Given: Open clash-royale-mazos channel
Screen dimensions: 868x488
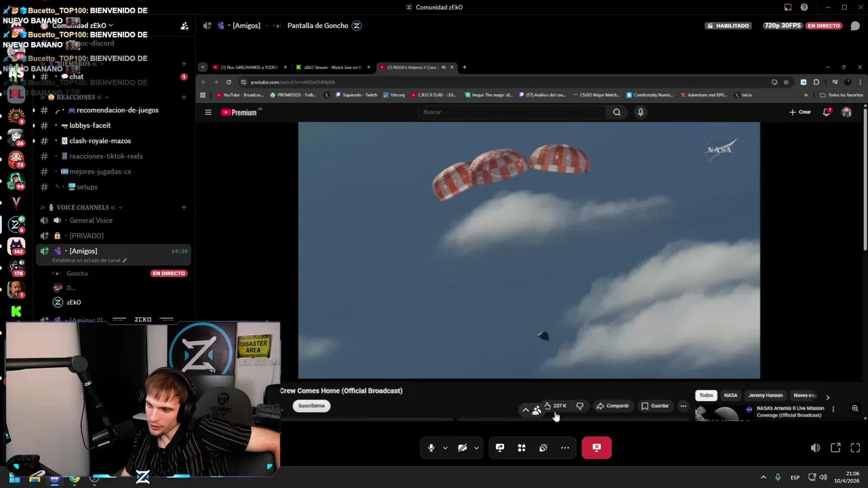Looking at the screenshot, I should 113,141.
